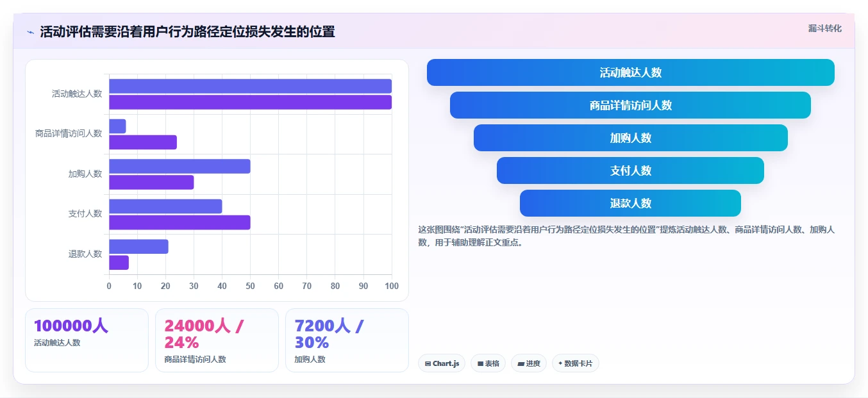The image size is (868, 398).
Task: Click the 数据卡片 chip text
Action: coord(578,363)
